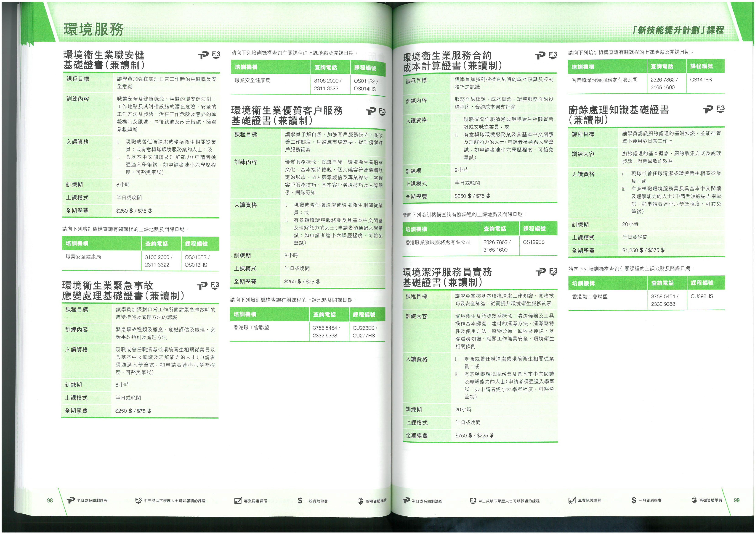The image size is (756, 534).
Task: Click the F.3 legend icon in page 98 footer
Action: (138, 501)
